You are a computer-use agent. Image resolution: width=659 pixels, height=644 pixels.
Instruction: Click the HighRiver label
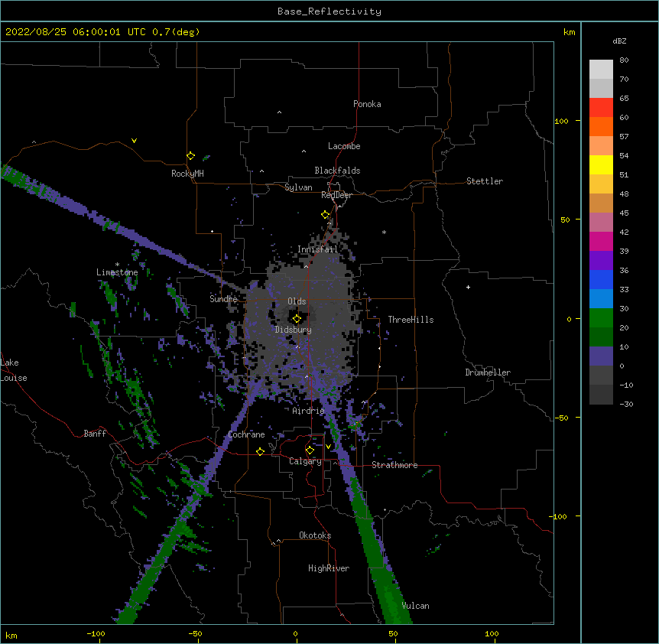(329, 568)
